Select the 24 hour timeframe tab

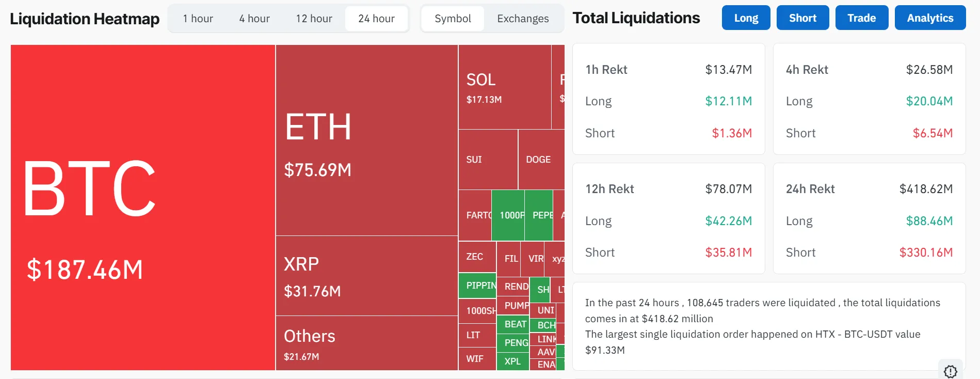pos(376,18)
